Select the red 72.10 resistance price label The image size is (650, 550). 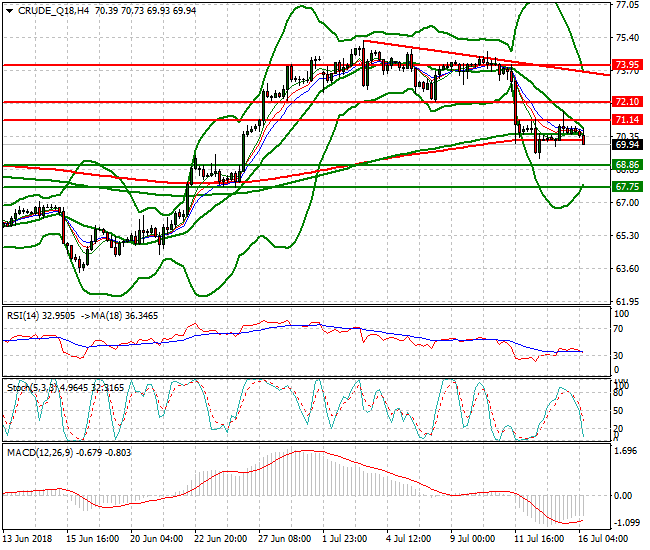pos(627,102)
